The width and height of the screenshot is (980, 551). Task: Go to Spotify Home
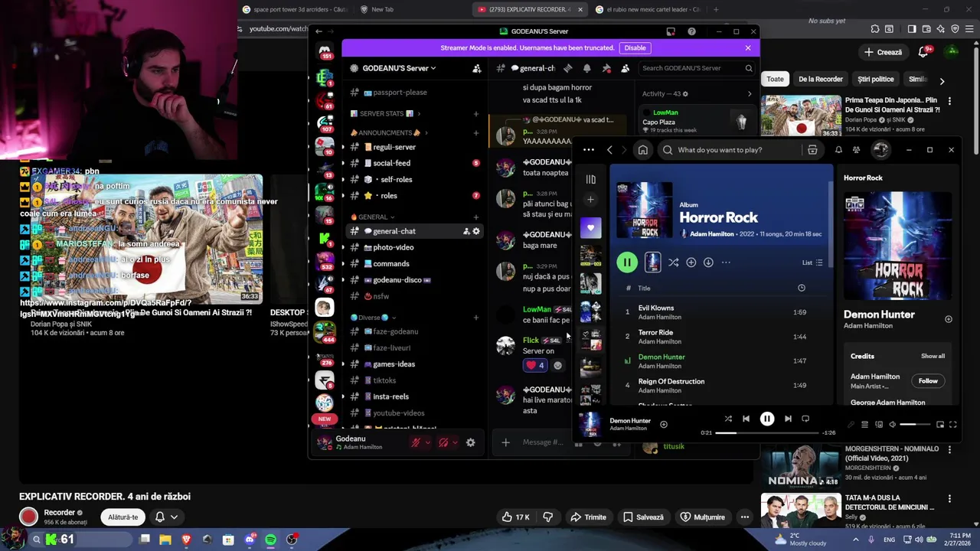coord(643,150)
